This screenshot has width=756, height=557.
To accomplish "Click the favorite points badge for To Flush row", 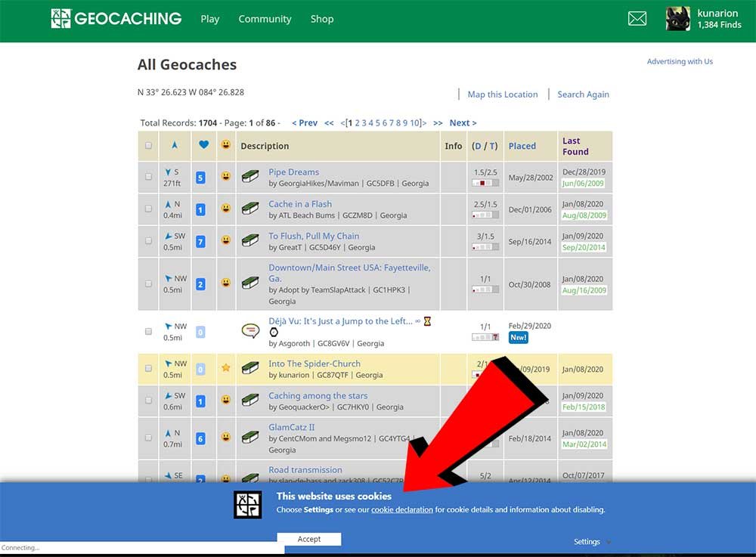I will tap(200, 242).
